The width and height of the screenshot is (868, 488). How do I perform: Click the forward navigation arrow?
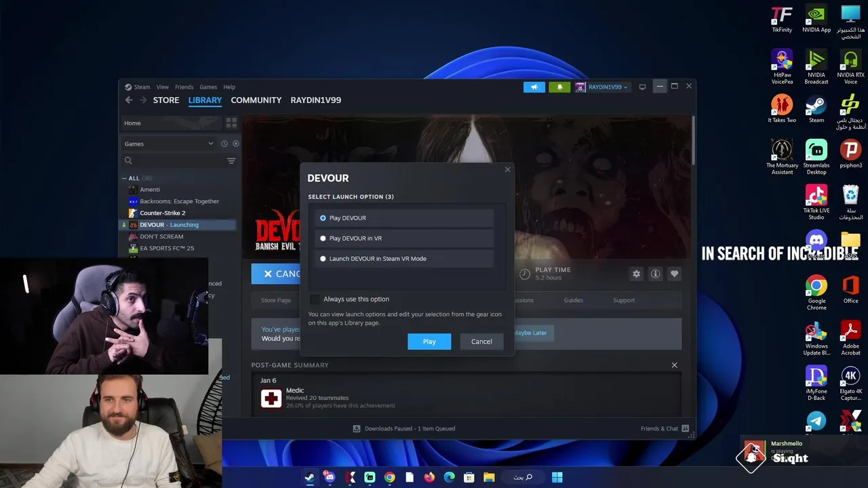[x=143, y=100]
